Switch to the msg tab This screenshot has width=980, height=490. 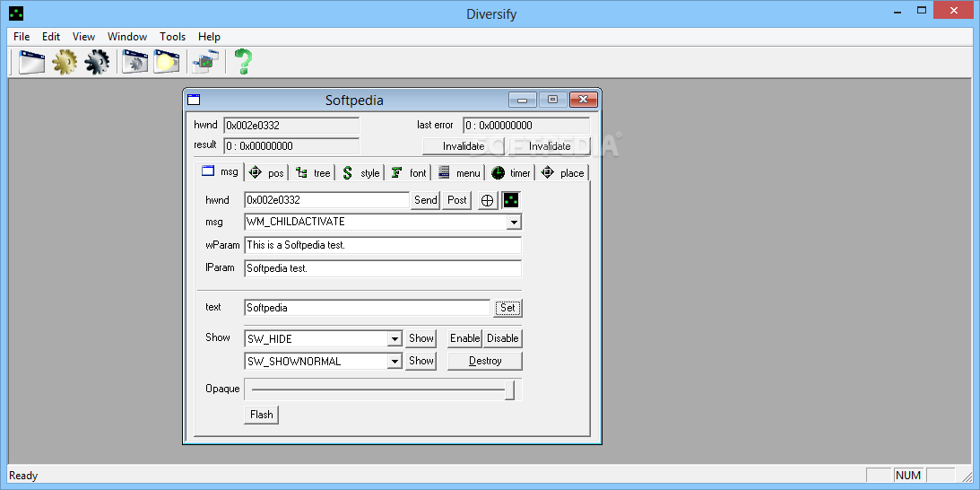click(x=220, y=171)
